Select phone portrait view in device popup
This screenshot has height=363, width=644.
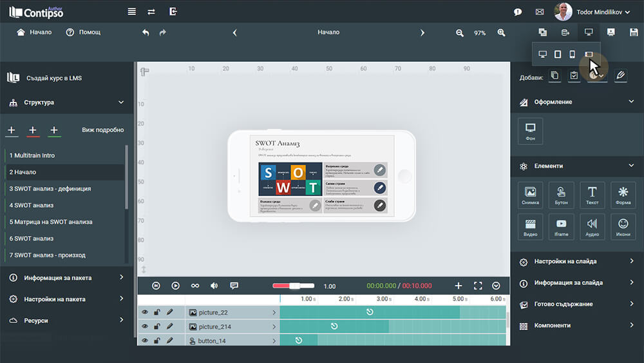click(572, 54)
